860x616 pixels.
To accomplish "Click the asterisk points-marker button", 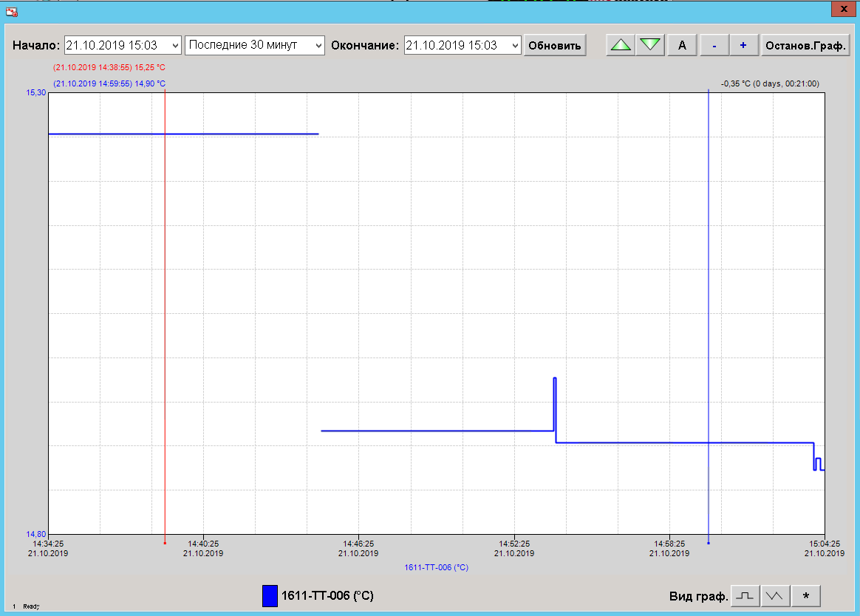I will click(x=806, y=595).
